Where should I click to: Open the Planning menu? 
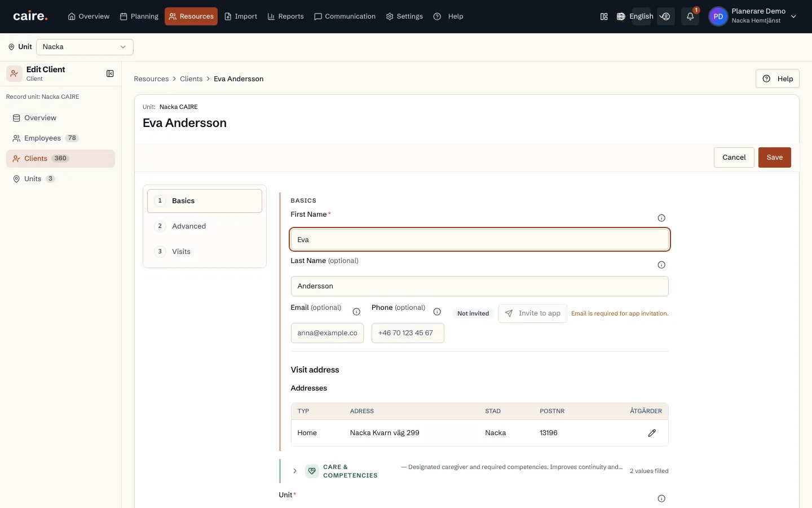pyautogui.click(x=139, y=16)
